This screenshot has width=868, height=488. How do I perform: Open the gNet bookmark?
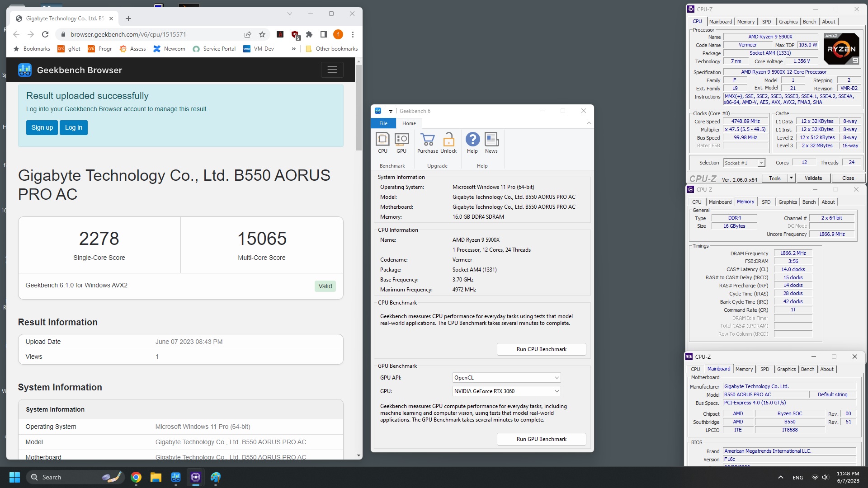(69, 49)
